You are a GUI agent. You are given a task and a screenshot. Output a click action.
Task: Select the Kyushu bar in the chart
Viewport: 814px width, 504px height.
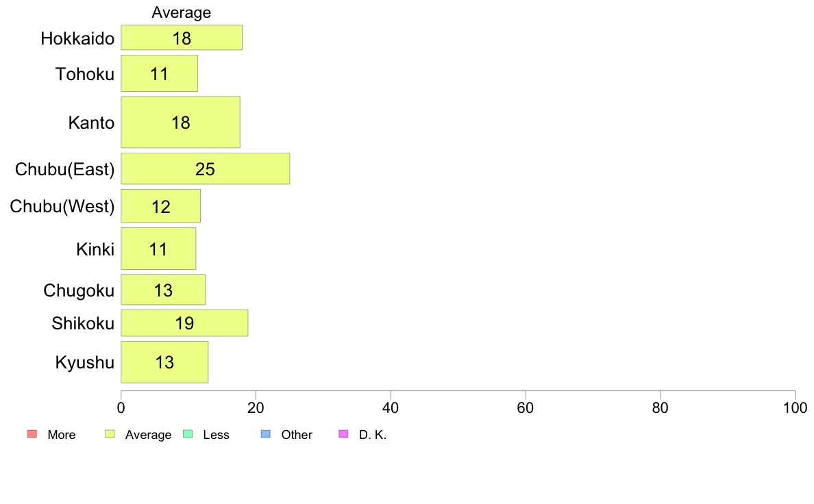click(164, 362)
